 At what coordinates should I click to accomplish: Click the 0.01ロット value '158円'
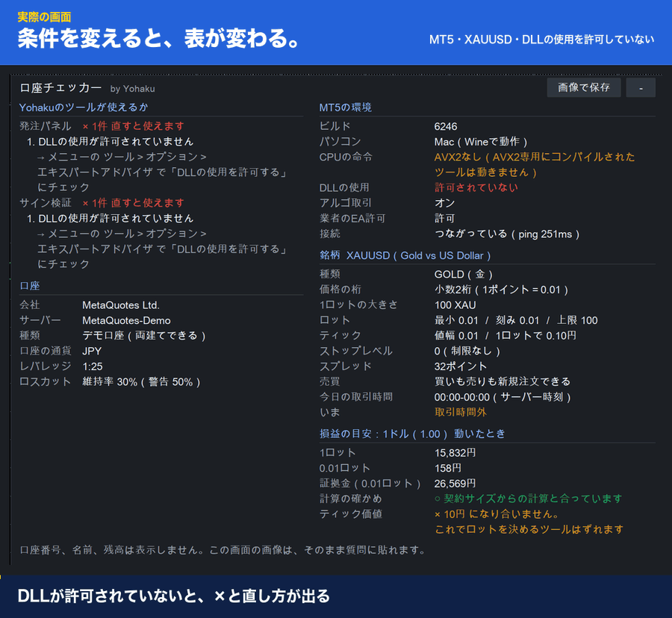click(x=448, y=468)
